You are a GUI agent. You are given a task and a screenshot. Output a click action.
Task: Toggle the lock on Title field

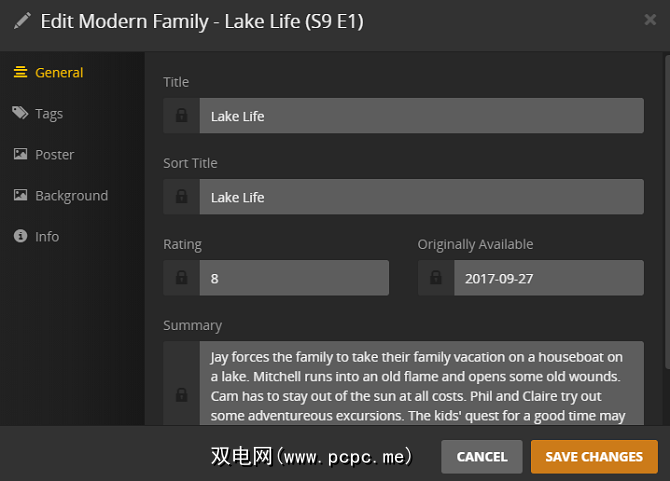[181, 116]
